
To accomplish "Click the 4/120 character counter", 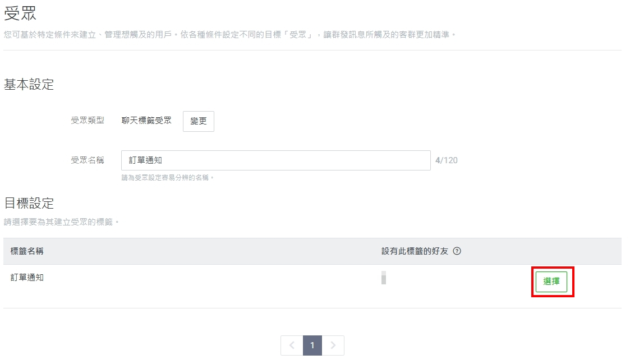I will 447,160.
